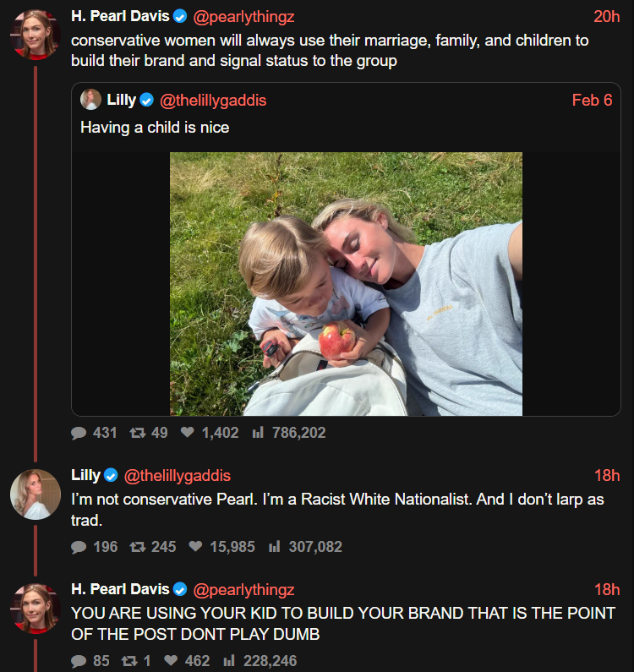Like Lilly's tweet with 15,985 likes
This screenshot has height=672, width=634.
[x=195, y=547]
